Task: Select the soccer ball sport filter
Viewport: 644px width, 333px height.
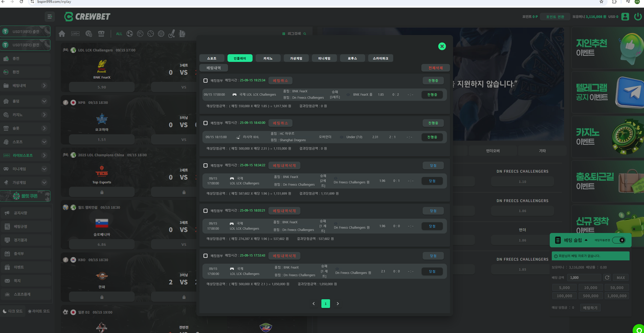Action: [x=129, y=34]
